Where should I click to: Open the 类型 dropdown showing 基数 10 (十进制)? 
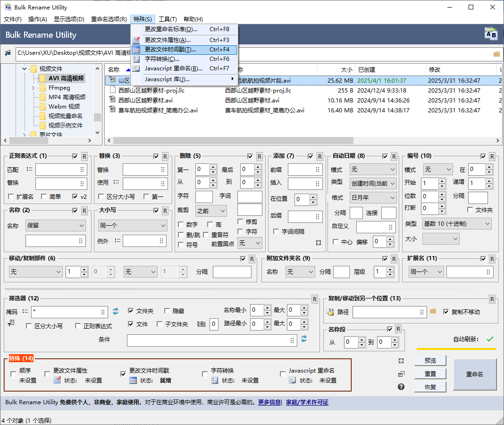click(456, 223)
